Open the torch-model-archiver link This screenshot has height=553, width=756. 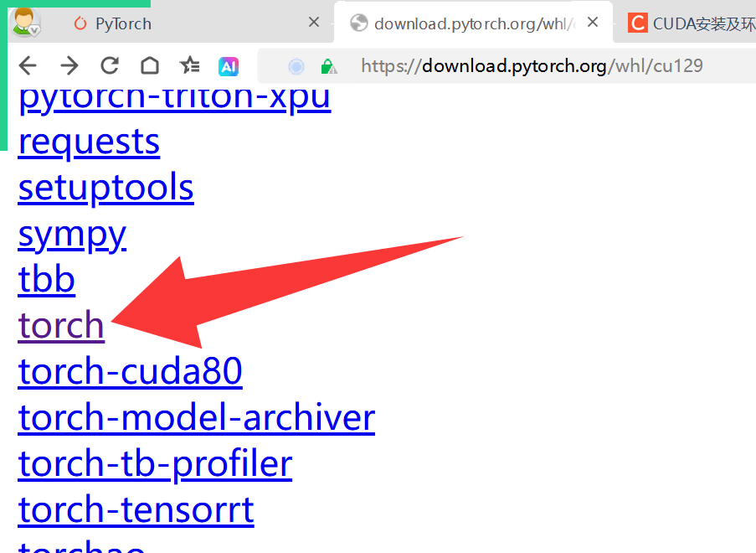click(196, 417)
